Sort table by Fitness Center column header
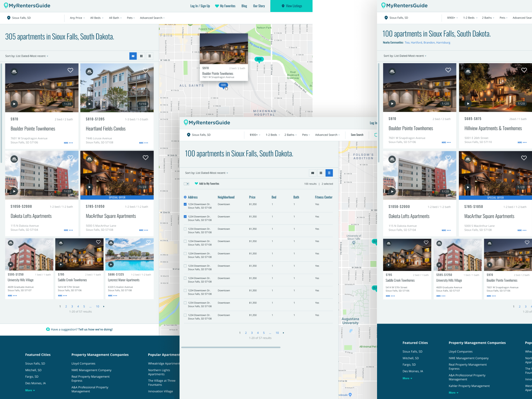Screen dimensions: 532x399 (324, 197)
